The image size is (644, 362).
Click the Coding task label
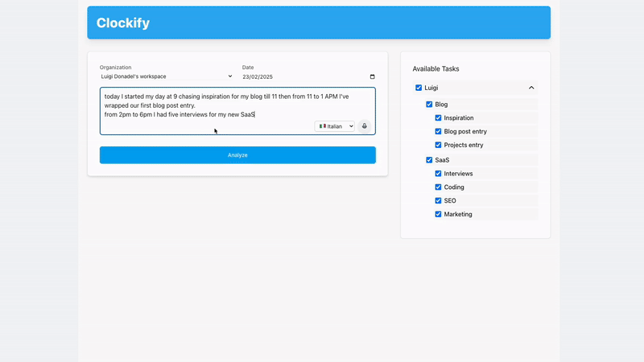pyautogui.click(x=454, y=187)
